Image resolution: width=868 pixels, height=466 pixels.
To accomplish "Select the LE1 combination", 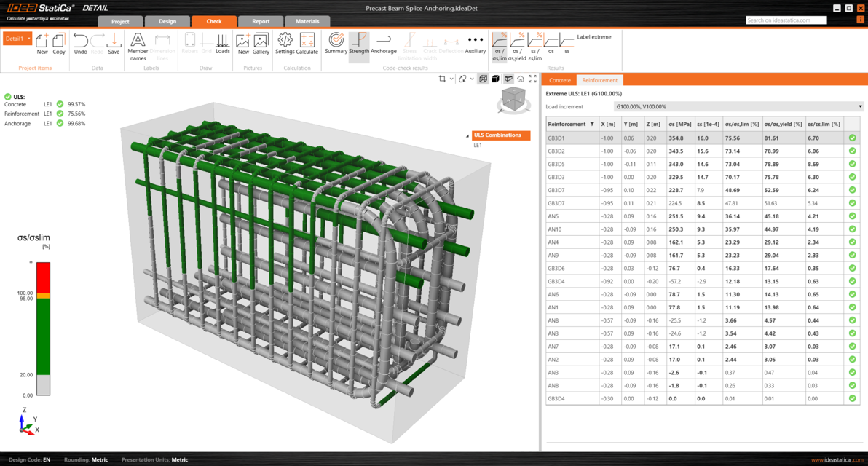I will 478,146.
